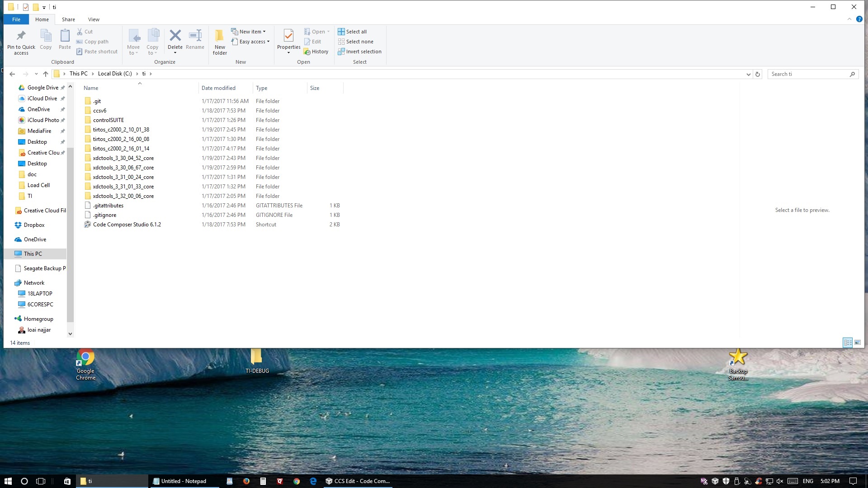Image resolution: width=868 pixels, height=488 pixels.
Task: Open Homegroup in navigation pane
Action: click(x=38, y=319)
